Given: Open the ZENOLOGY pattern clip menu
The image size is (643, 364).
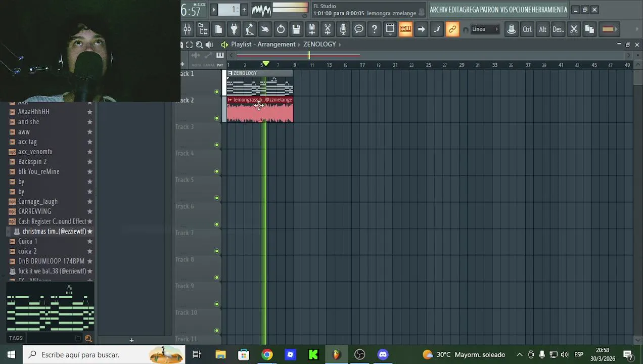Looking at the screenshot, I should coord(230,73).
